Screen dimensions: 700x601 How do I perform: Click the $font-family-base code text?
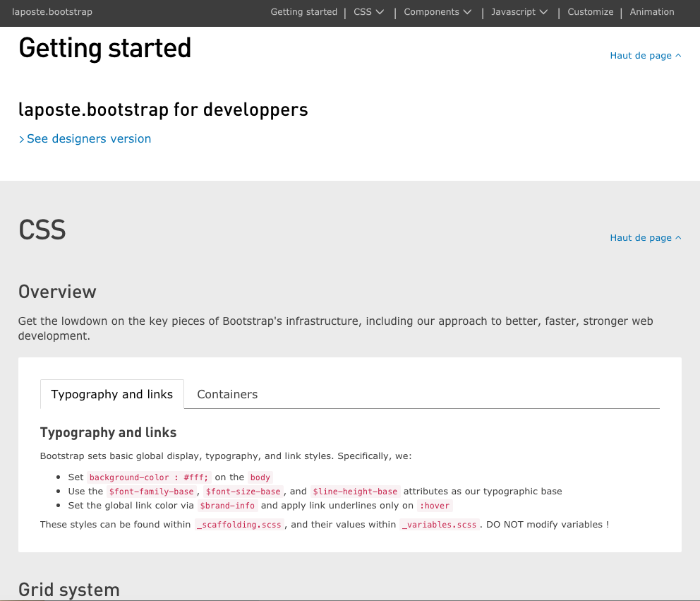[151, 492]
